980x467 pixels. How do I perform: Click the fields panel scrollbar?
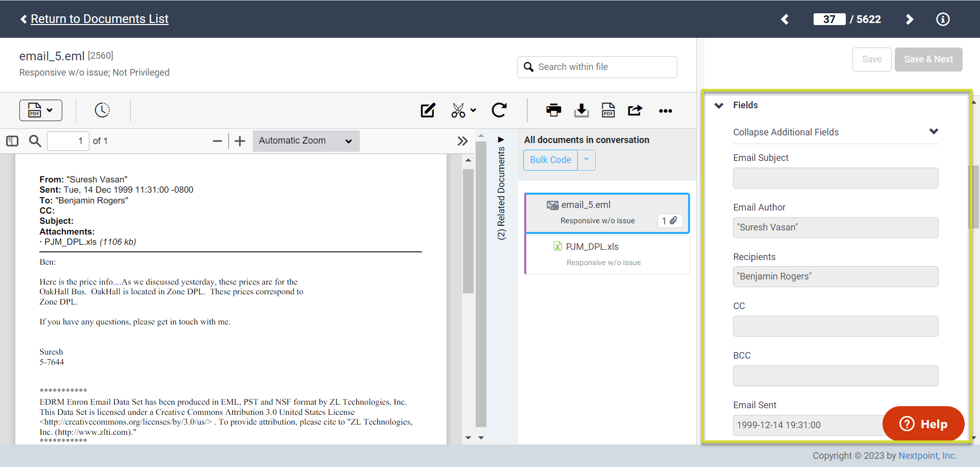coord(974,197)
